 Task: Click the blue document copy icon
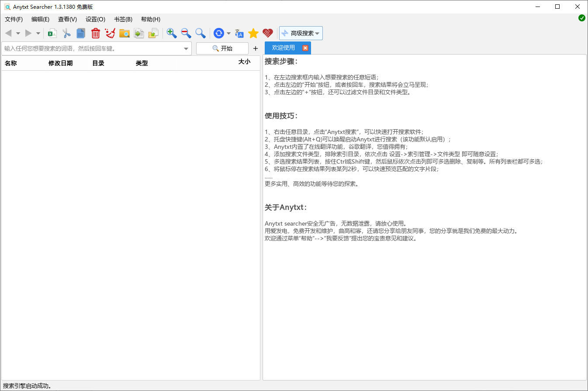pyautogui.click(x=81, y=33)
